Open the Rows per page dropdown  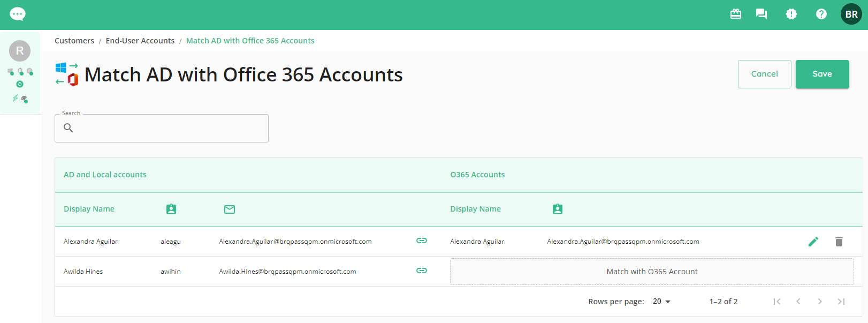[x=661, y=302]
